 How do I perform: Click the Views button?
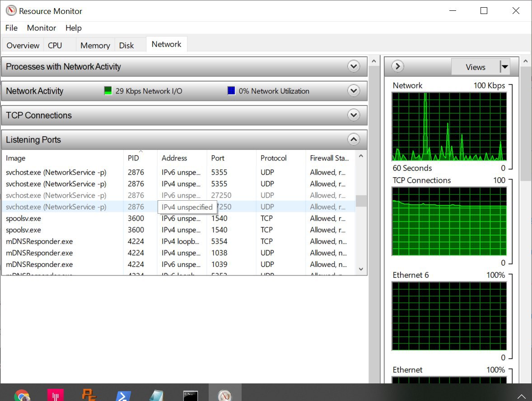[476, 67]
